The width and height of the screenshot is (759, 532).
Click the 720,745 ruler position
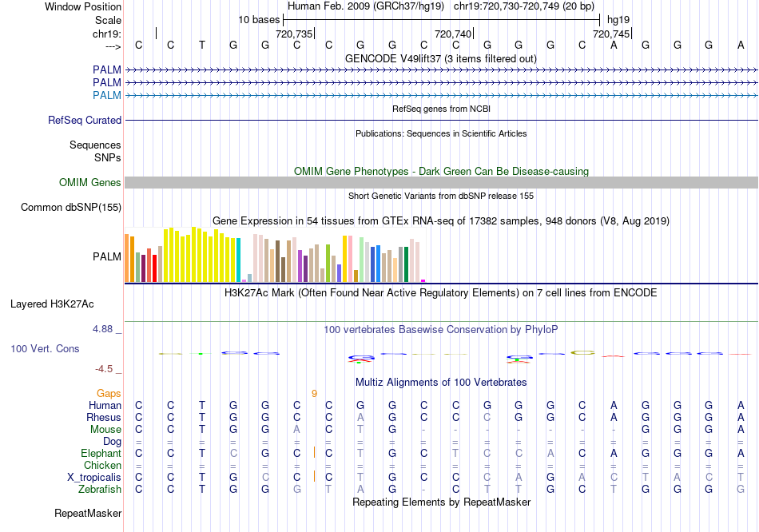(x=611, y=34)
